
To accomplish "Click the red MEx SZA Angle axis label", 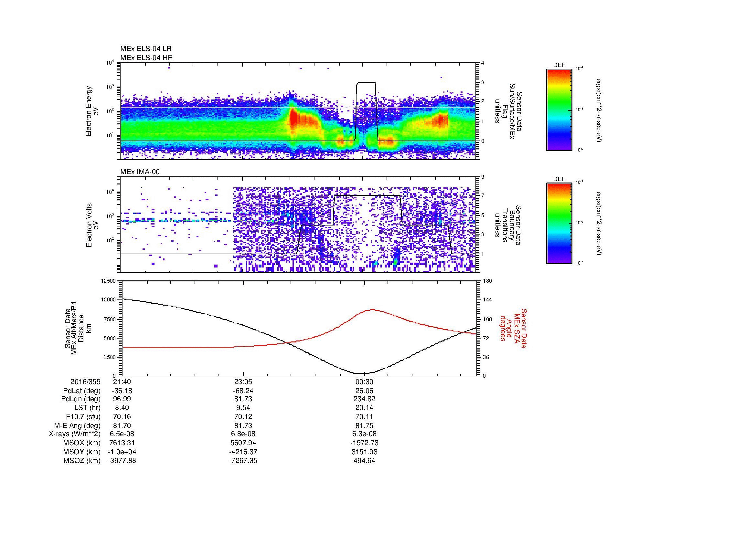I will [513, 328].
